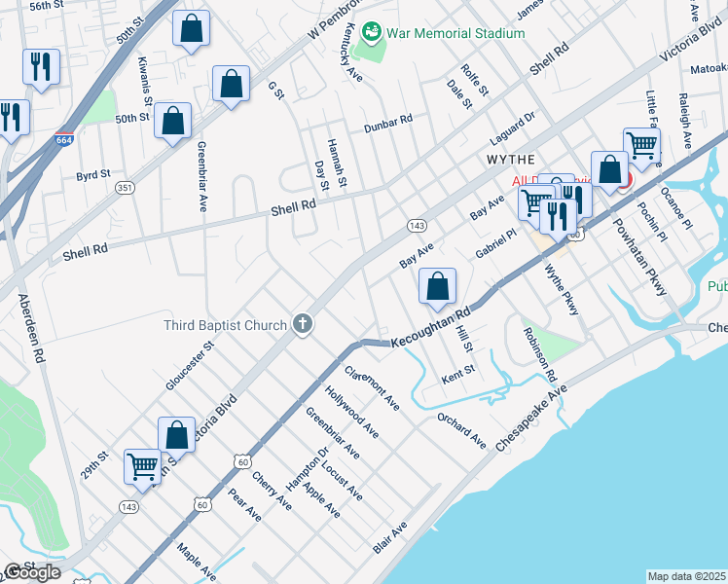Screen dimensions: 728x584
Task: Click the Wythe Pkwy label
Action: 563,290
